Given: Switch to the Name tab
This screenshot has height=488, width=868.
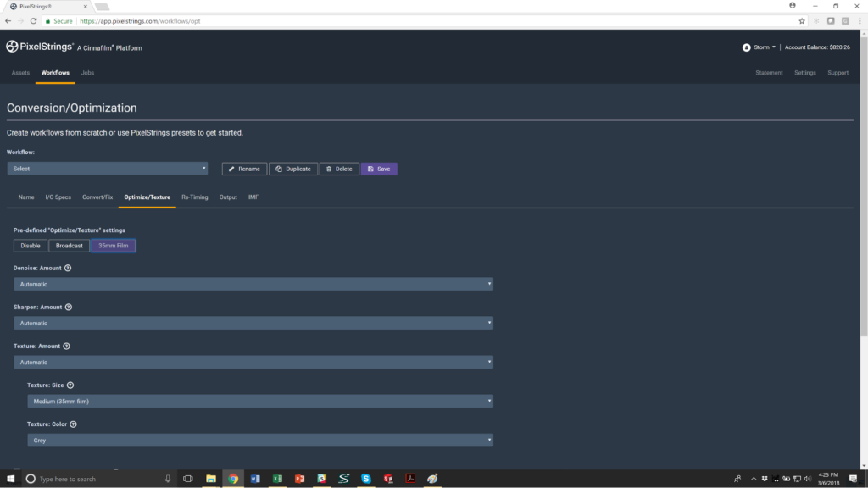Looking at the screenshot, I should [26, 197].
